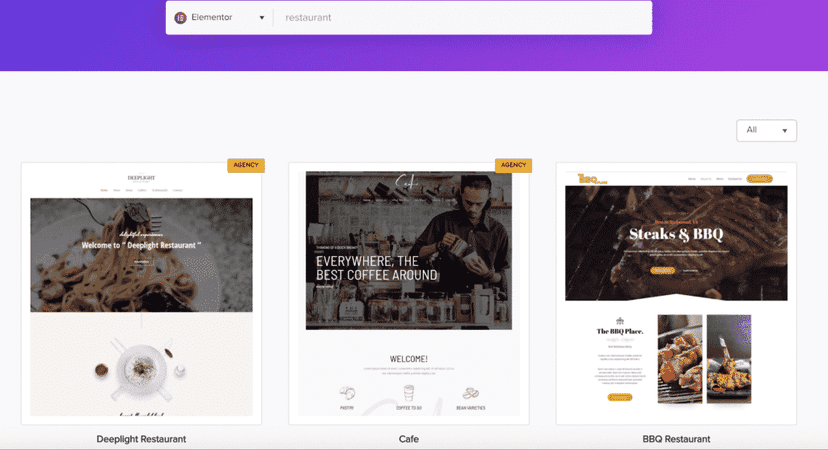The height and width of the screenshot is (450, 828).
Task: Click the Steaks & BBQ hero heading
Action: click(x=676, y=235)
